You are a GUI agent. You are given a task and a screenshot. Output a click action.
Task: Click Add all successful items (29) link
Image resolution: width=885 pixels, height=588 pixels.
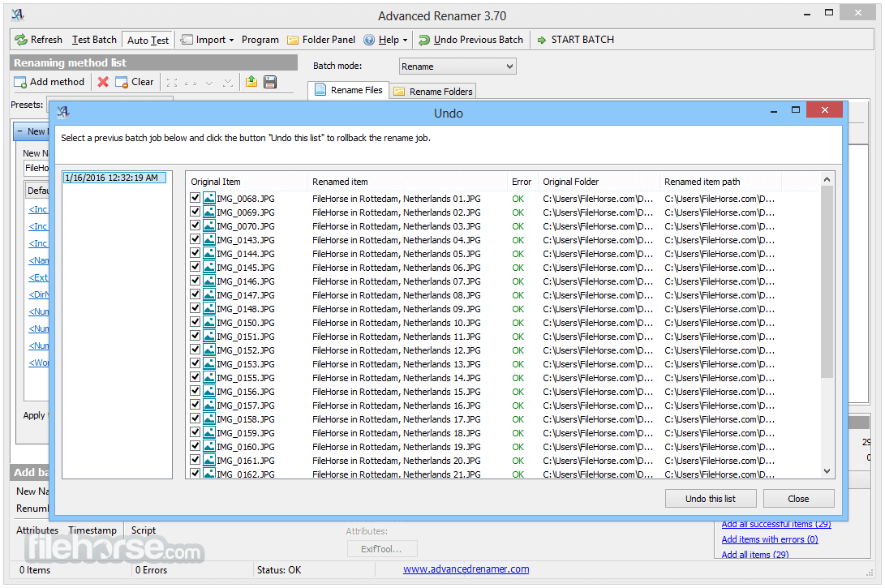(776, 524)
